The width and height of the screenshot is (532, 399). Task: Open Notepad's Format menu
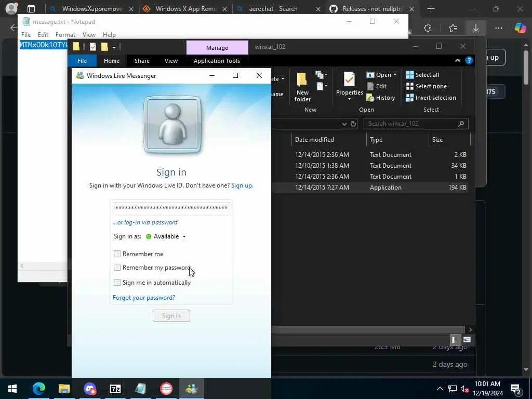pos(65,35)
